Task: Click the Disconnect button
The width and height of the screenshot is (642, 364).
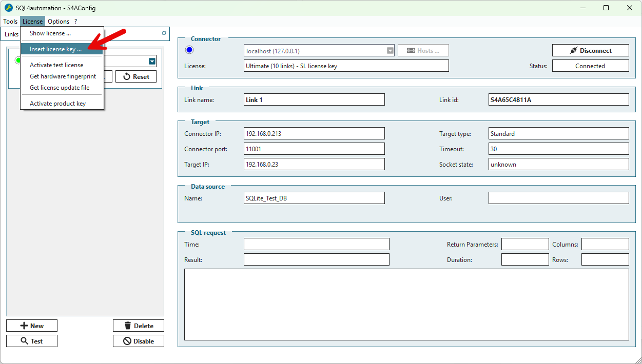Action: coord(591,50)
